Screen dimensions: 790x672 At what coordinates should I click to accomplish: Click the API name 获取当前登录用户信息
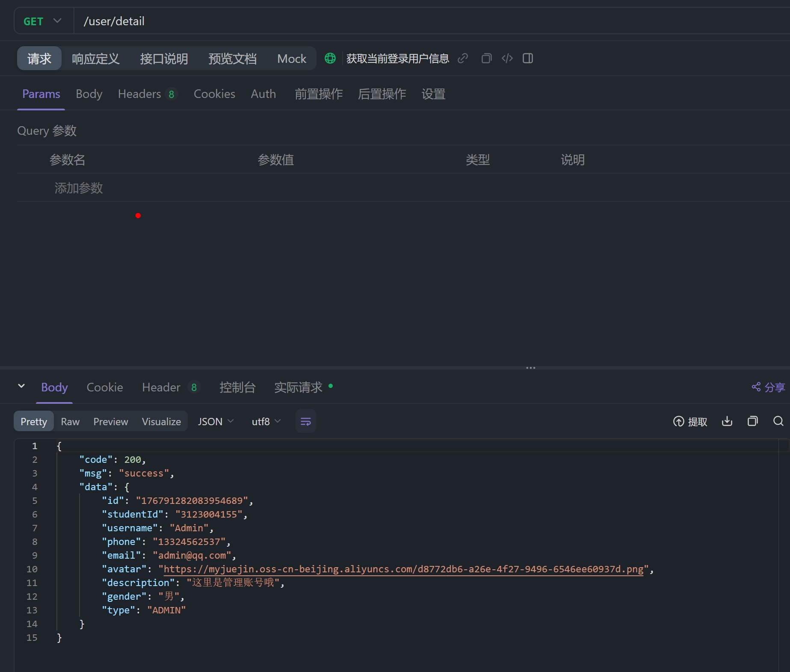tap(398, 58)
